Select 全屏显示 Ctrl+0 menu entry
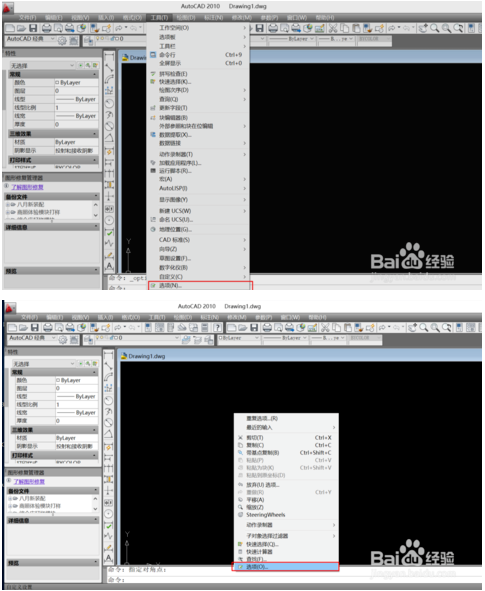Screen dimensions: 485x591 199,63
